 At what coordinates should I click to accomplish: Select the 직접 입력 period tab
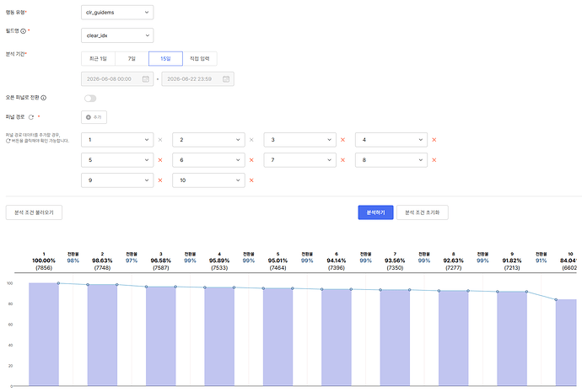200,59
